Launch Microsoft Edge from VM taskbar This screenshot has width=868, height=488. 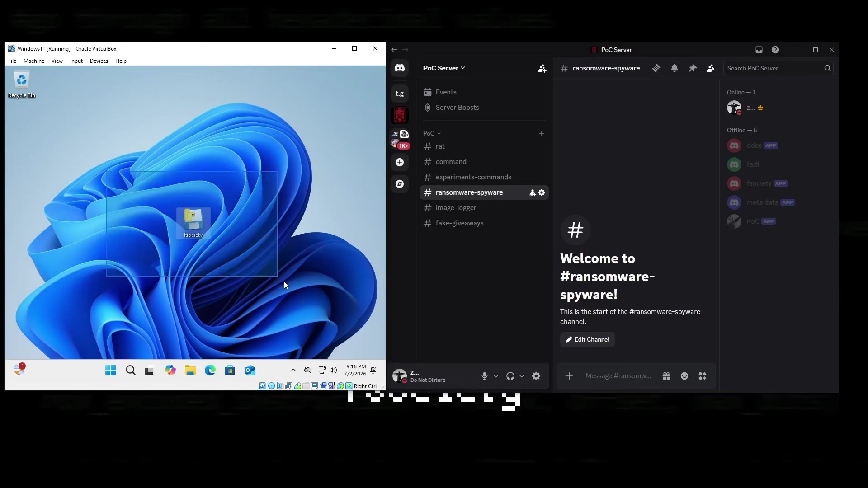tap(210, 371)
